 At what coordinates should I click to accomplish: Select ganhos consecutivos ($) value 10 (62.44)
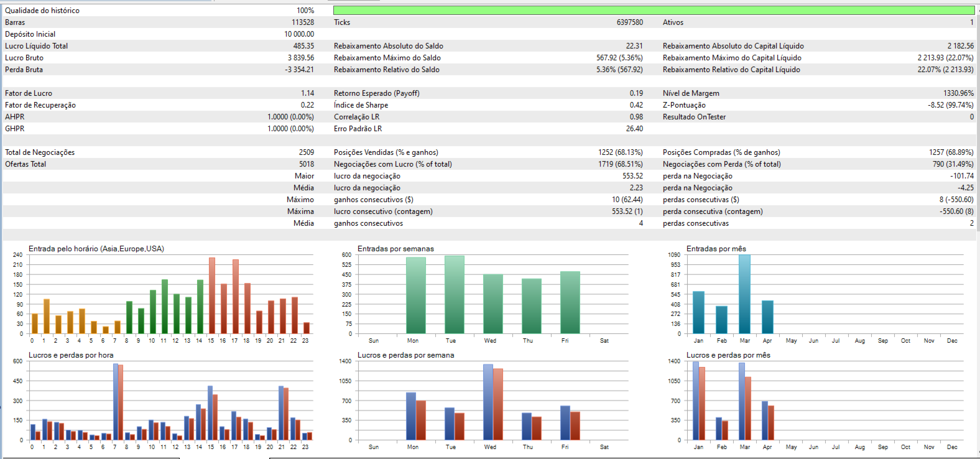point(627,200)
